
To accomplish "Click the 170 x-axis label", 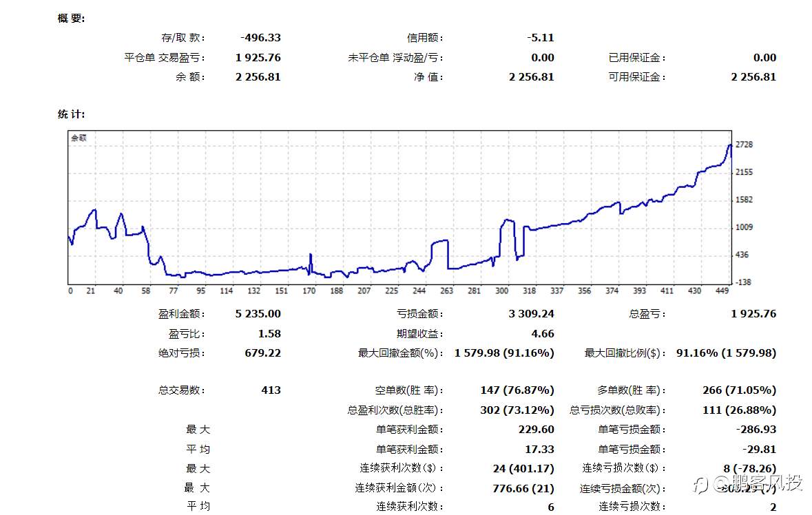I will coord(309,291).
